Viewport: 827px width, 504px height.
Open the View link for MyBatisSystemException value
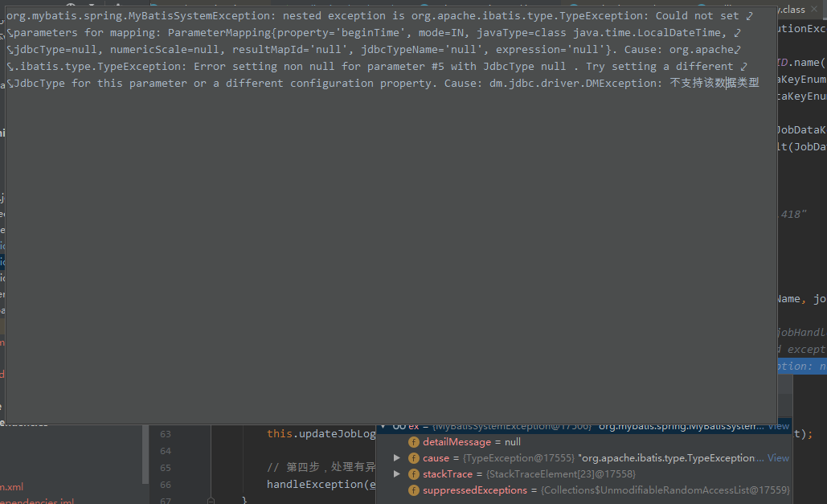779,426
